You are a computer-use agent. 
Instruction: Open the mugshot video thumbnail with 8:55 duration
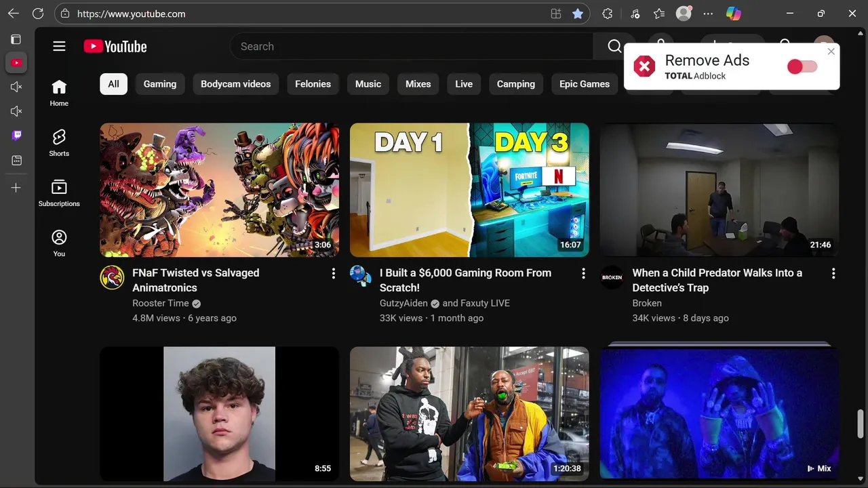(220, 413)
